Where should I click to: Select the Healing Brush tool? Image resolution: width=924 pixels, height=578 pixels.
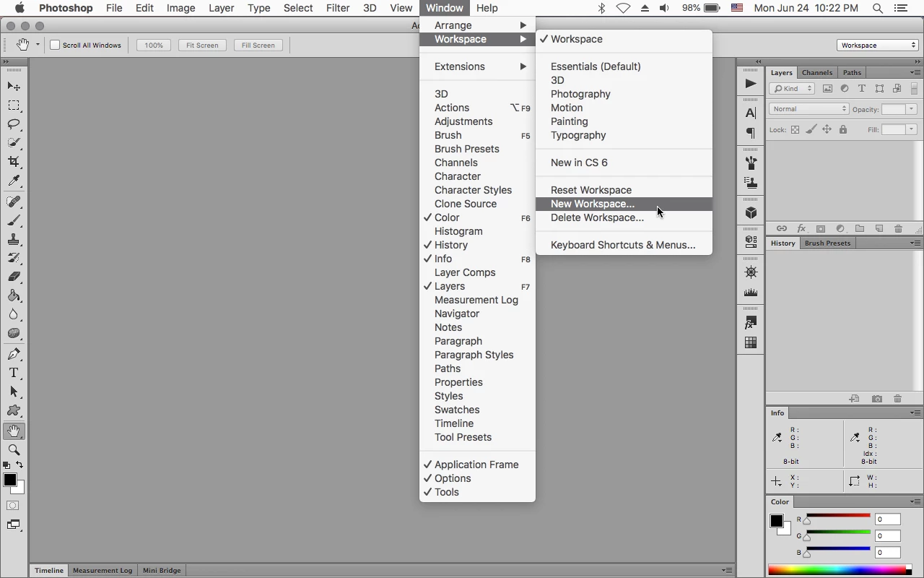click(14, 202)
